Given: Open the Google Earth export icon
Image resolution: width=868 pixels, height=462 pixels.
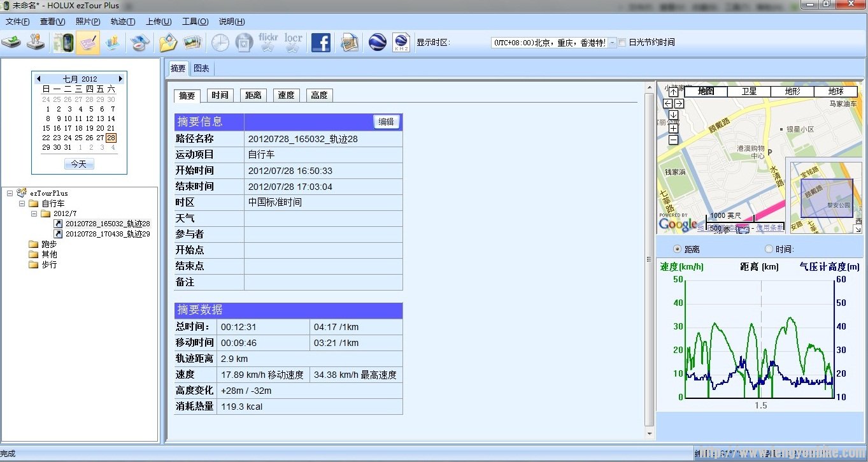Looking at the screenshot, I should (378, 42).
